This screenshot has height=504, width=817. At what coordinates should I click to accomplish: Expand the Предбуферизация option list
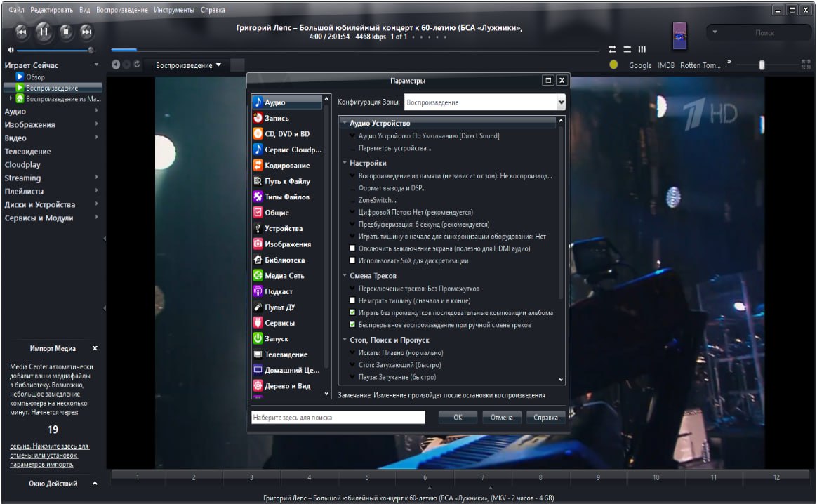pos(353,225)
